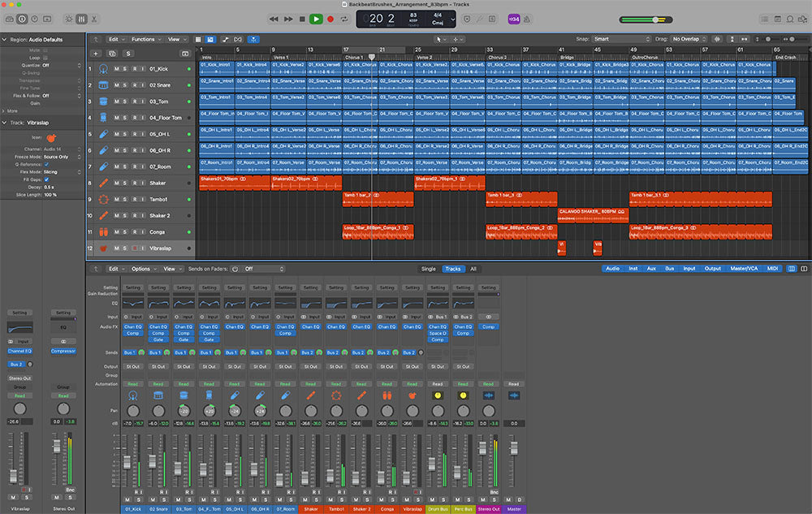Click the red Record button
This screenshot has height=514, width=812.
pyautogui.click(x=330, y=19)
